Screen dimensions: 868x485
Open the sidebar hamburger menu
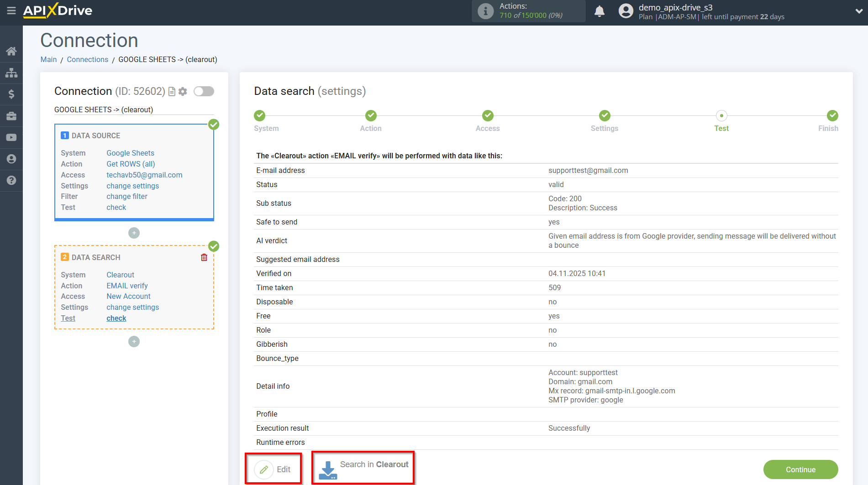(x=11, y=11)
